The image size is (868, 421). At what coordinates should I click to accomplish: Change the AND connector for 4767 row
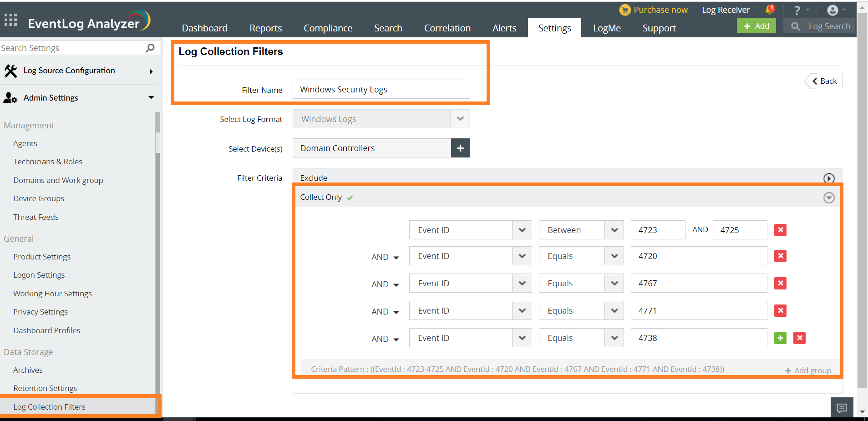tap(385, 284)
